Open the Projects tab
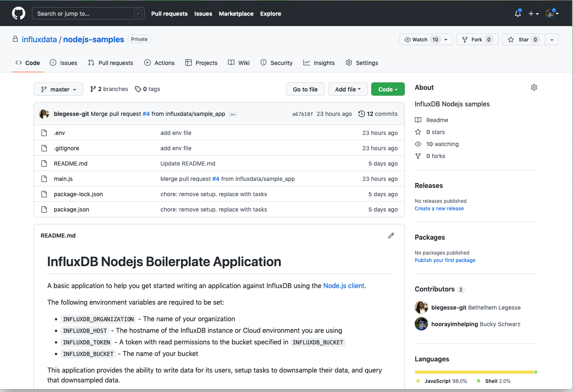Viewport: 573px width, 392px height. (201, 63)
